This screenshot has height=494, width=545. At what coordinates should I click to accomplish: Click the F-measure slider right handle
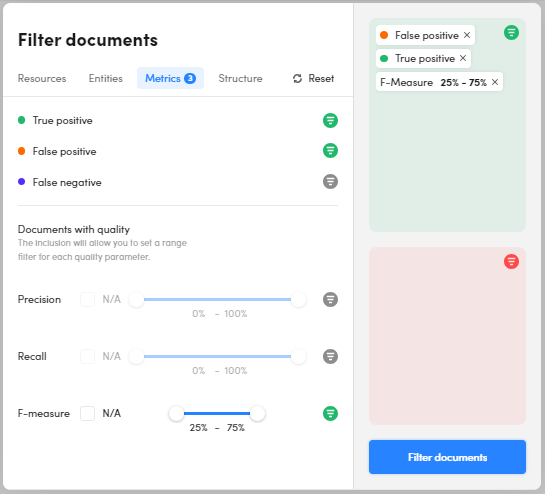(x=258, y=413)
